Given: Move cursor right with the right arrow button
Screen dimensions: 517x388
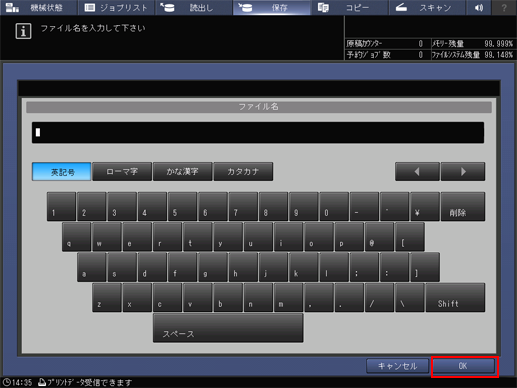Looking at the screenshot, I should [463, 172].
